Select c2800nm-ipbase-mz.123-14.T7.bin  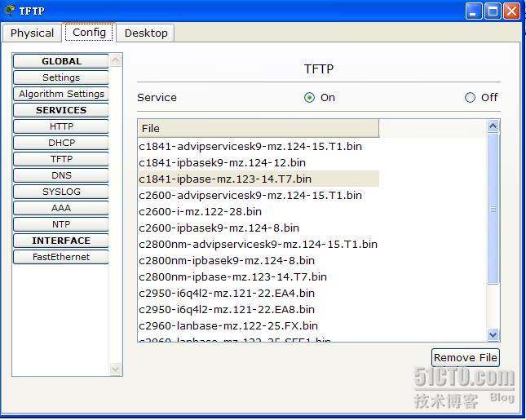tap(259, 276)
